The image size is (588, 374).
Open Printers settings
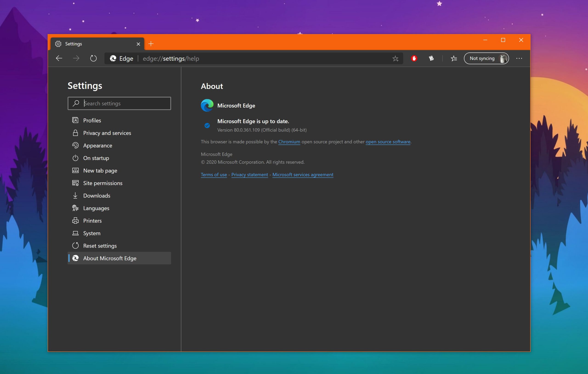(x=119, y=220)
